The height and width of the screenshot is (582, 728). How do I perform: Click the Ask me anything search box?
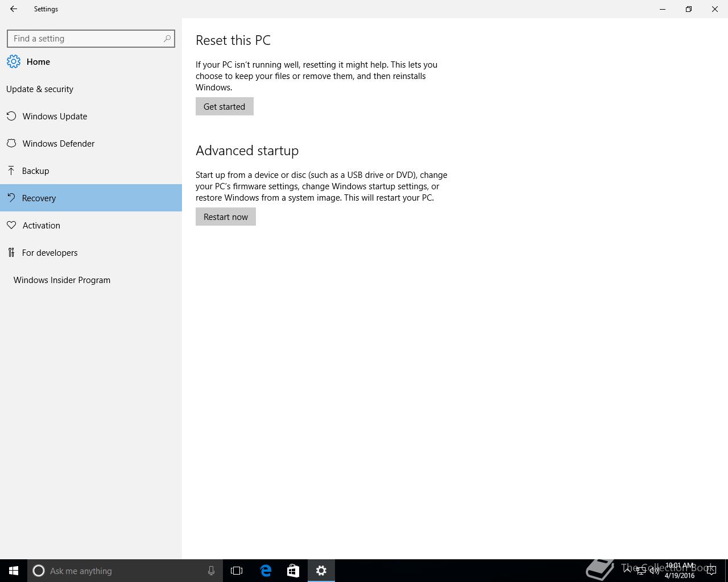click(x=124, y=571)
